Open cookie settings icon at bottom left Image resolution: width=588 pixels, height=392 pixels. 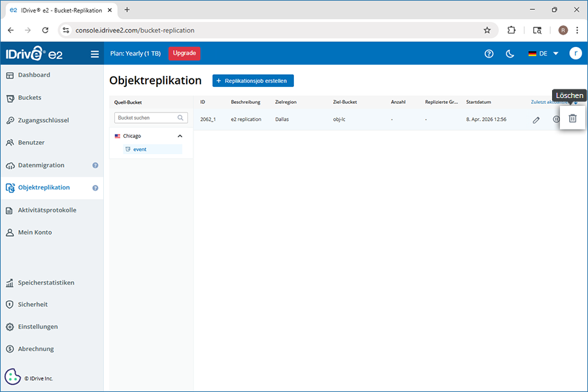click(12, 377)
